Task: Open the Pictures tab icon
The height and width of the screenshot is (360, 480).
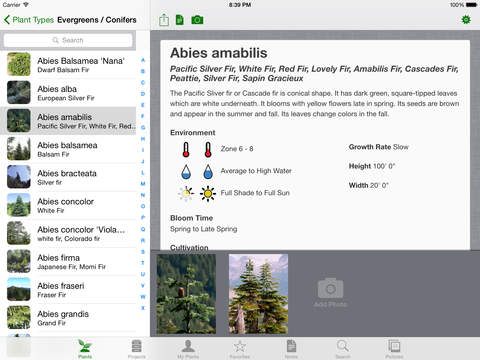Action: (x=394, y=349)
